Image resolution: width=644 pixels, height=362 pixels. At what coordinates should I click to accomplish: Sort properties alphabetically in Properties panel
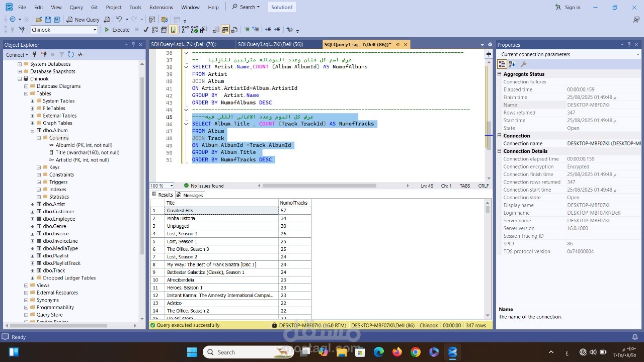512,64
